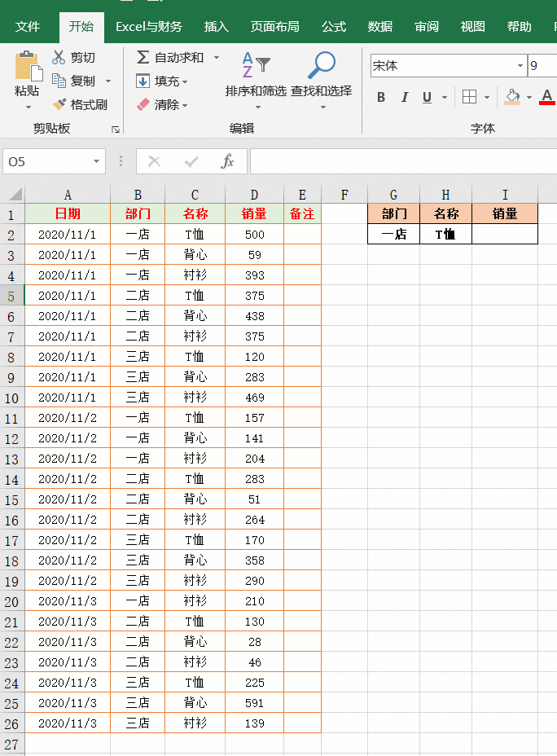Select column G header
Viewport: 557px width, 756px height.
pyautogui.click(x=393, y=195)
